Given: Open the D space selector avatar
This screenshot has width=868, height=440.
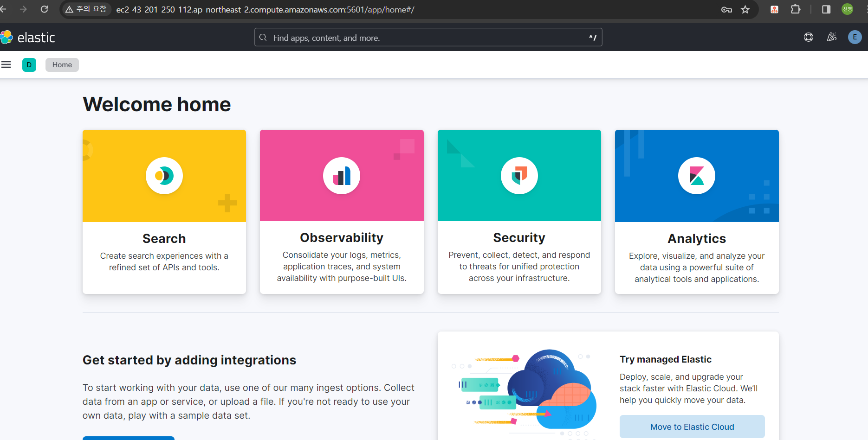Looking at the screenshot, I should pos(29,65).
